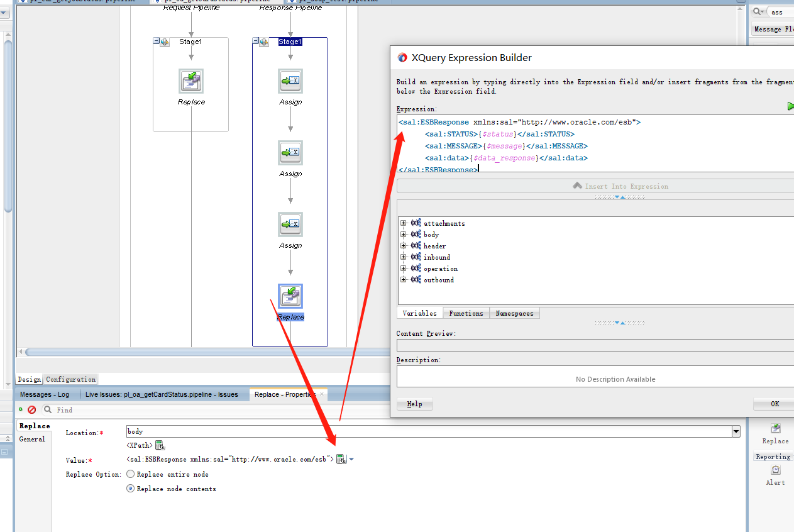The width and height of the screenshot is (794, 532).
Task: Switch to the Configuration view tab
Action: tap(71, 379)
